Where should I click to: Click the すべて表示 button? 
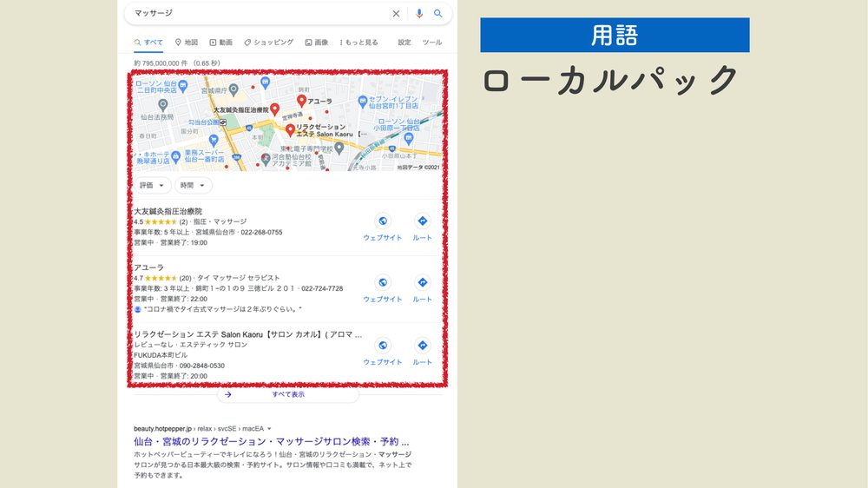point(288,394)
